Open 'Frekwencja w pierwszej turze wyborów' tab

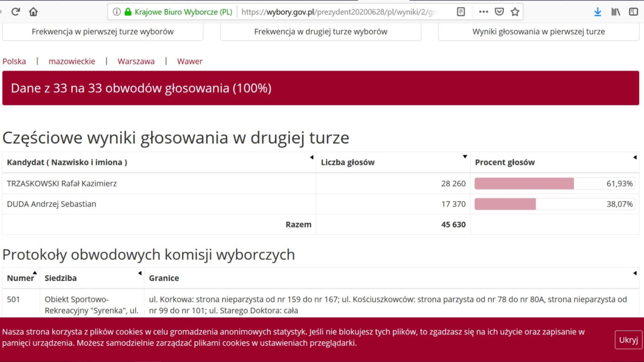pyautogui.click(x=103, y=32)
